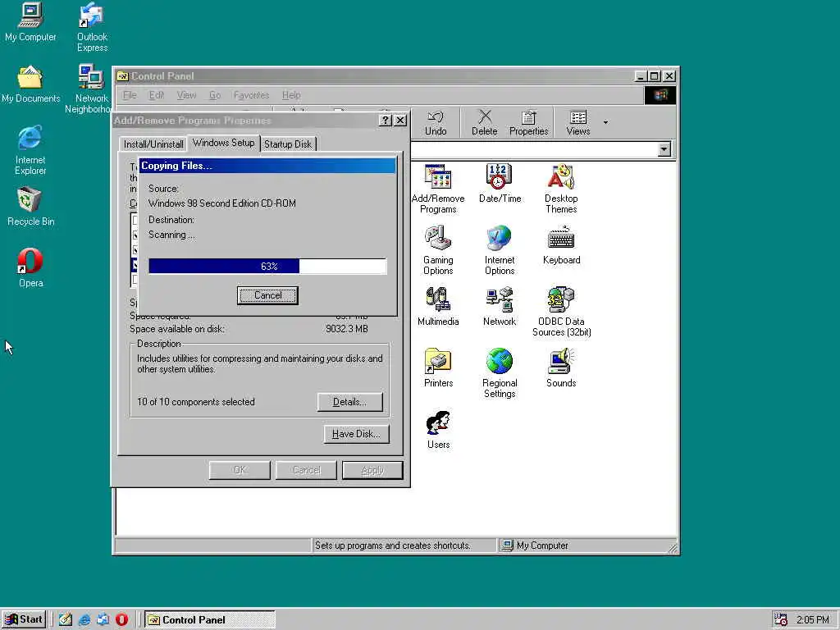Click the '10 of 10 components selected' text
The width and height of the screenshot is (840, 630).
[x=196, y=402]
